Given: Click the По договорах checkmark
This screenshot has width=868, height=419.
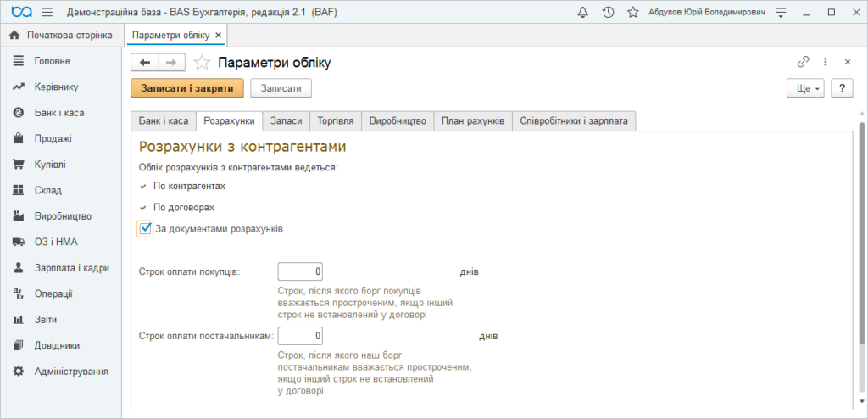Looking at the screenshot, I should tap(142, 208).
